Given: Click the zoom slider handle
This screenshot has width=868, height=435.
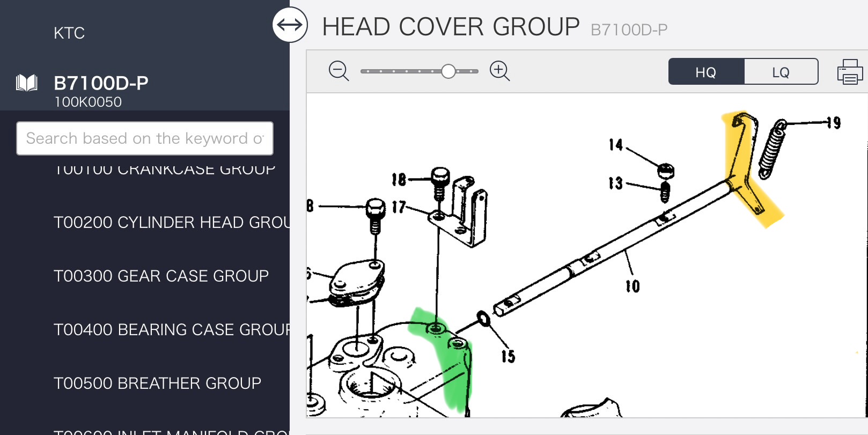Looking at the screenshot, I should [x=448, y=71].
